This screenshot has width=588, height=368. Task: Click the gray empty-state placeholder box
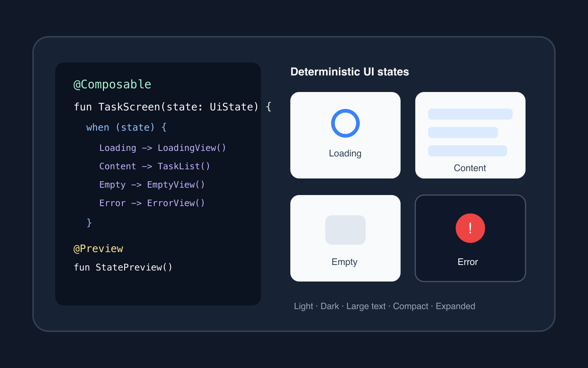click(x=345, y=230)
